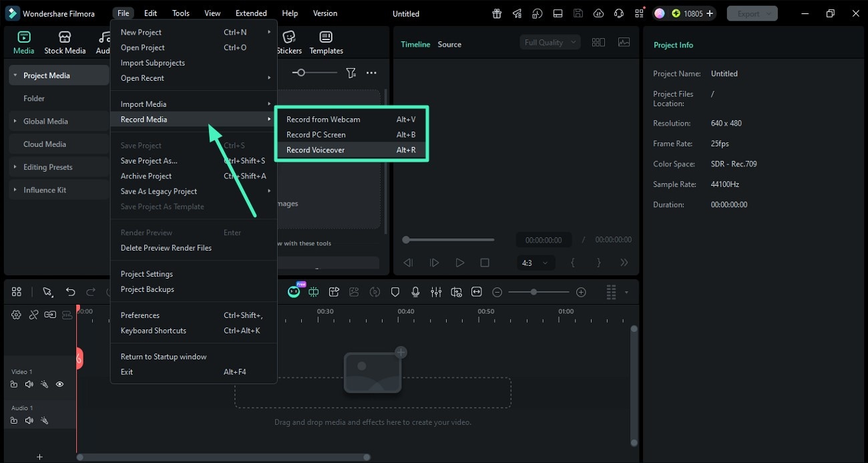
Task: Click the zoom-to-fit timeline icon
Action: pos(477,292)
